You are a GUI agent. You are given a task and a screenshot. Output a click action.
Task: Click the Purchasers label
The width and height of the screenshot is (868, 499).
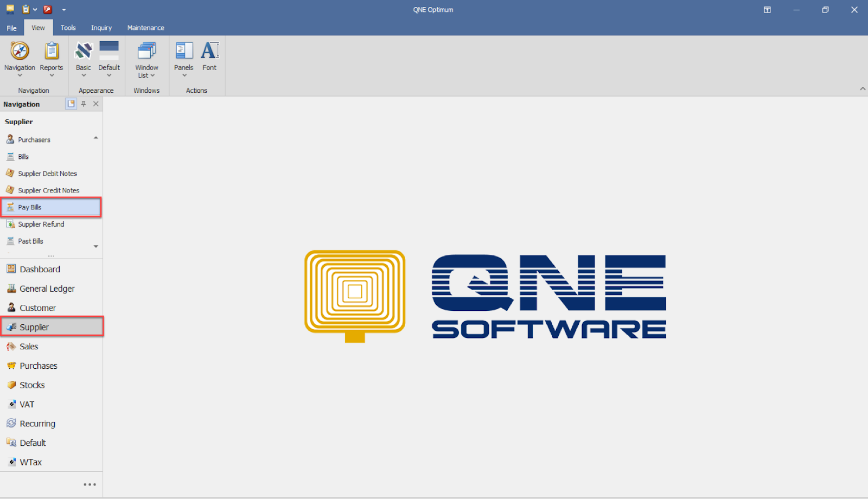coord(34,139)
